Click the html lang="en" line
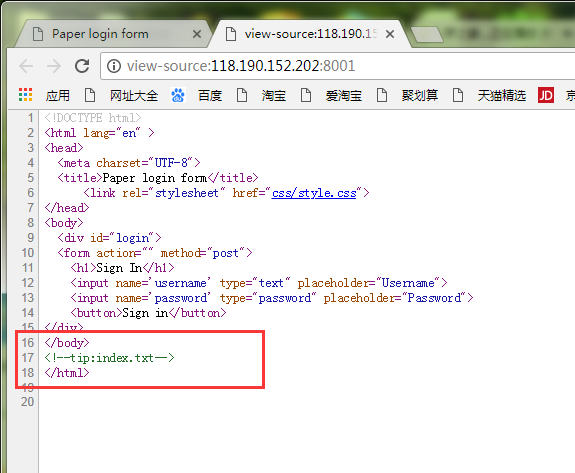 (99, 133)
